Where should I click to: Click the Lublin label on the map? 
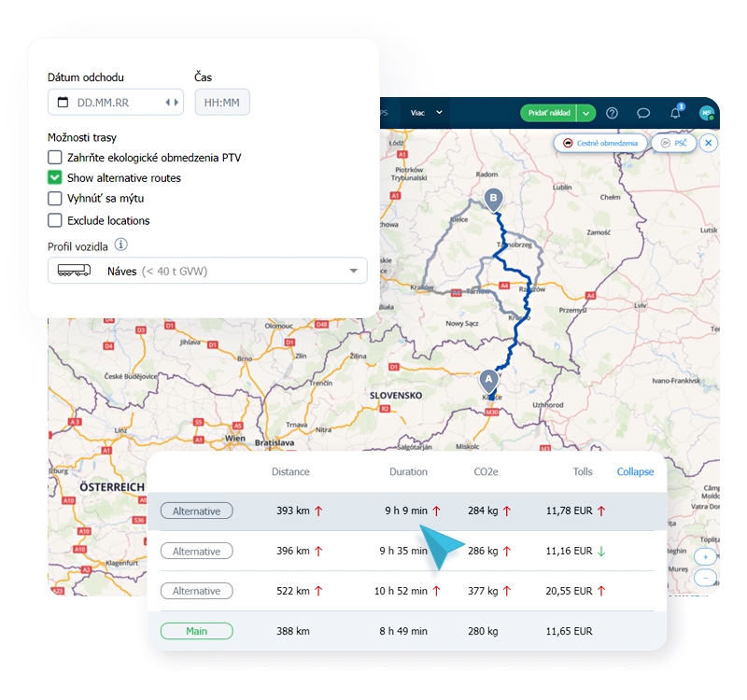pyautogui.click(x=562, y=188)
